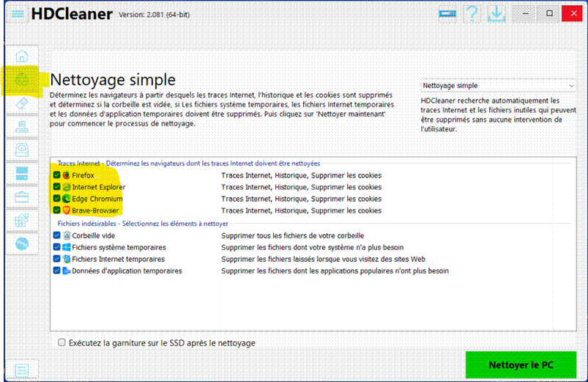Open the plugins blocks sidebar icon
Screen dimensions: 588x382
click(x=22, y=221)
